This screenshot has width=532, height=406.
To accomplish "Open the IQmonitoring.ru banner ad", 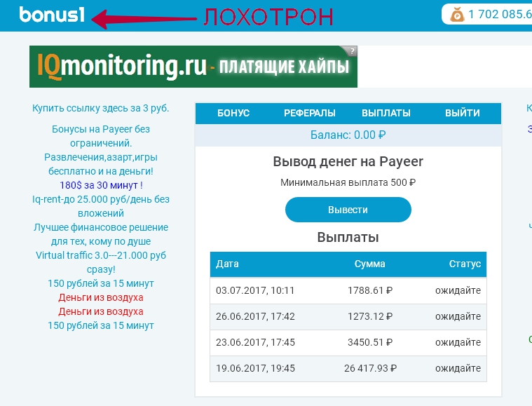I will point(193,67).
